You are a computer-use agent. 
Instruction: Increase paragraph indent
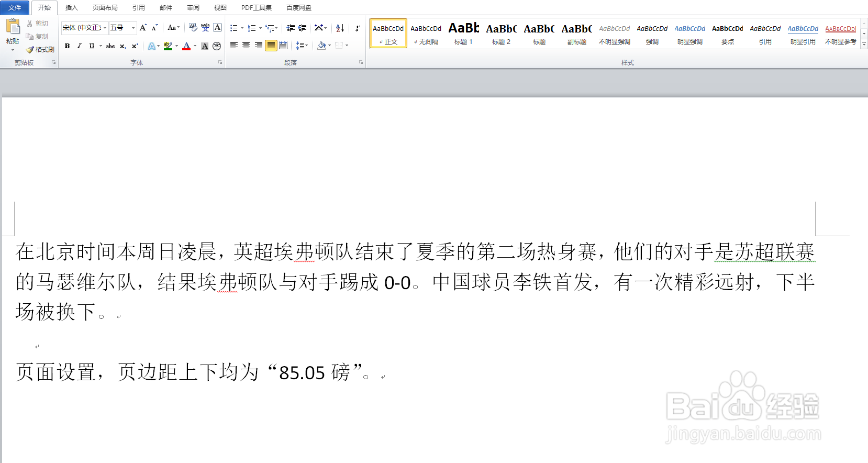[302, 28]
